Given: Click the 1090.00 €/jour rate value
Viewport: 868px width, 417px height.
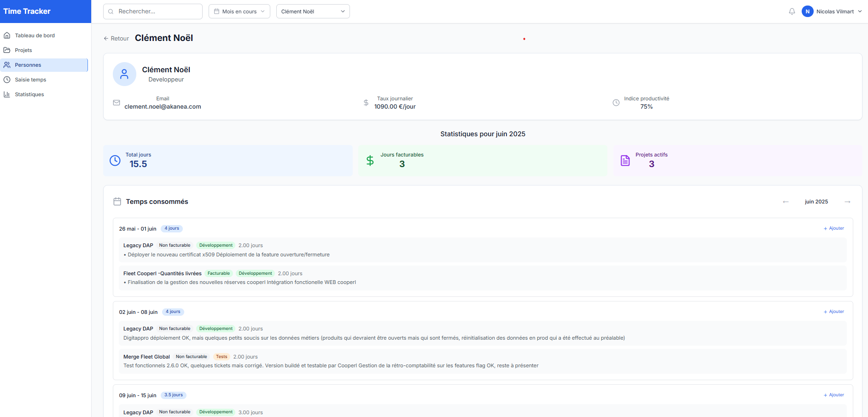Looking at the screenshot, I should coord(395,107).
